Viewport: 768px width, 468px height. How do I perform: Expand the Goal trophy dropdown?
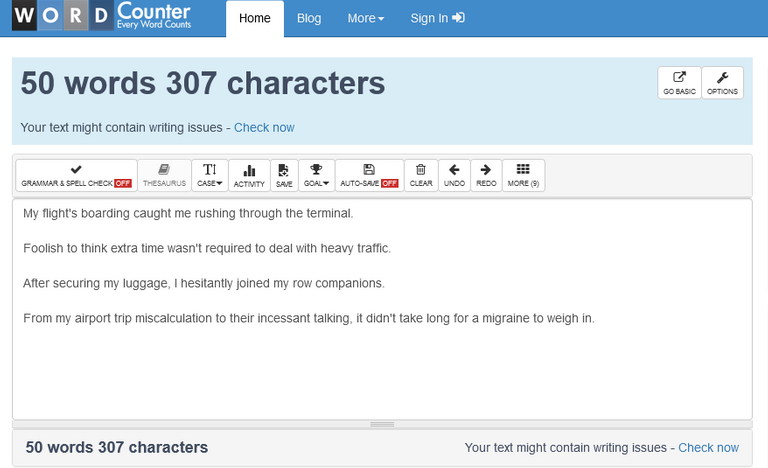(316, 175)
